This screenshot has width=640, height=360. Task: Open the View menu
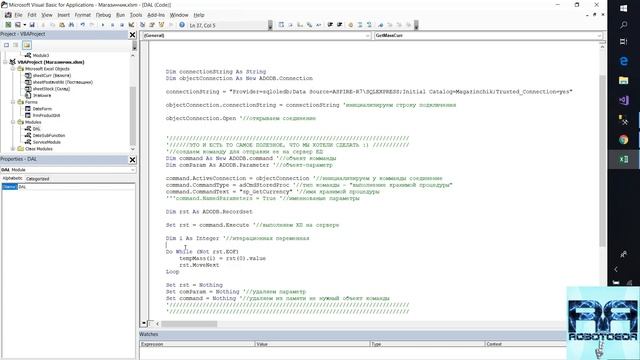[x=47, y=15]
